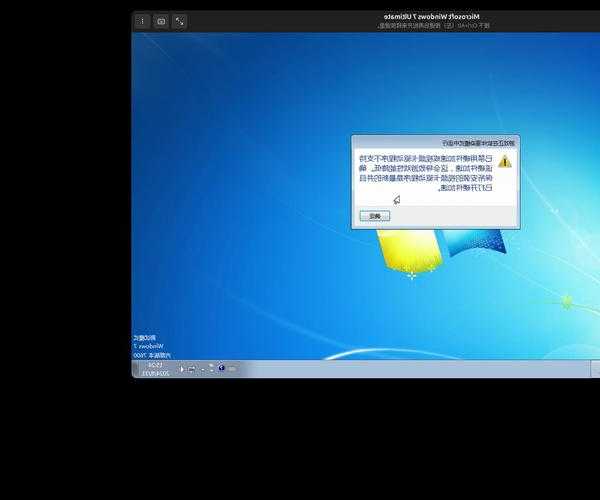Image resolution: width=600 pixels, height=500 pixels.
Task: Open the volume speaker icon in system tray
Action: point(181,368)
